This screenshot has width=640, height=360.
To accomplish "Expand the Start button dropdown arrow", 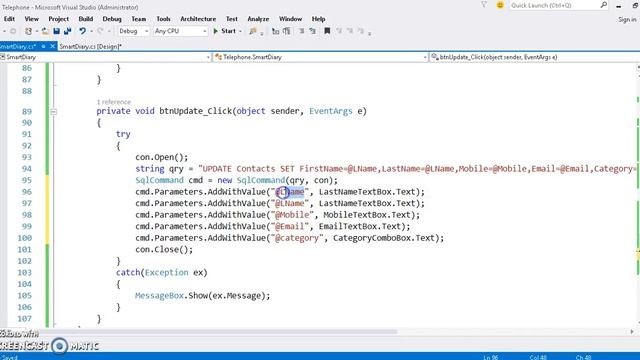I will [x=240, y=31].
